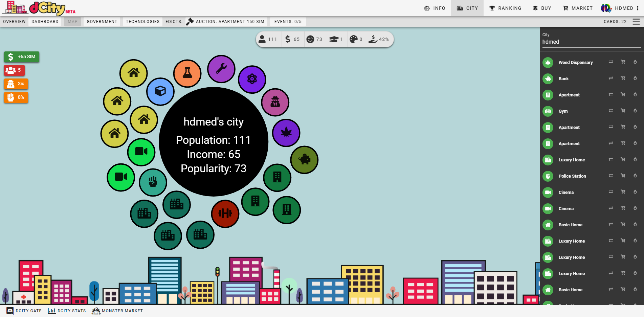Image resolution: width=644 pixels, height=317 pixels.
Task: Click the EDICTS: label
Action: [174, 22]
